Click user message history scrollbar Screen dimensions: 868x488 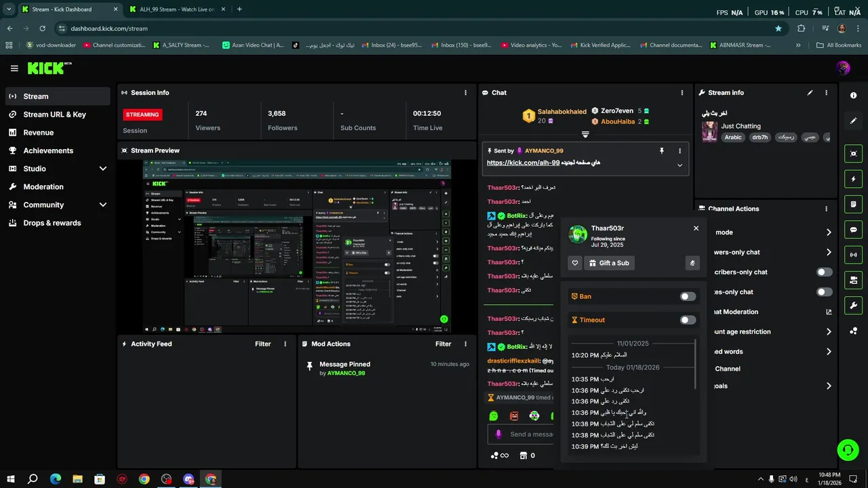click(x=696, y=365)
